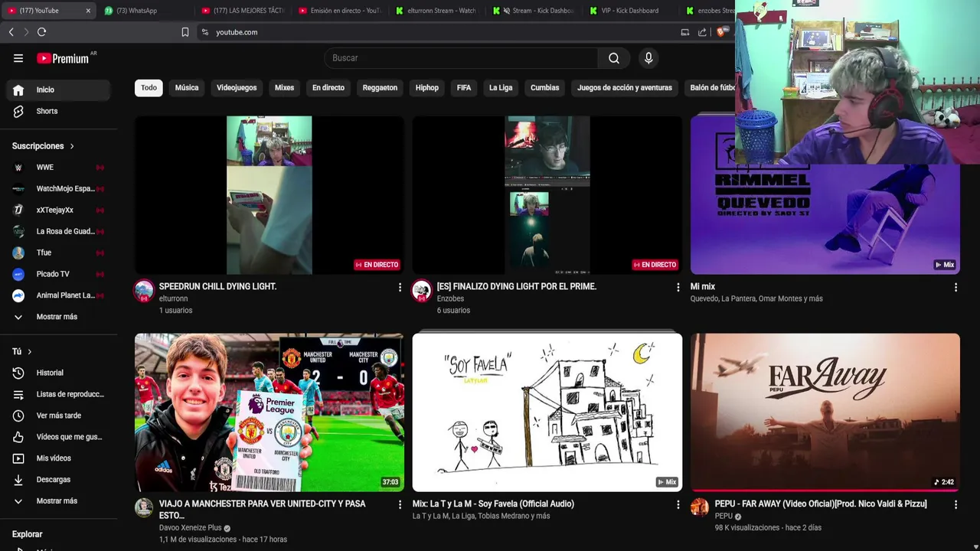This screenshot has width=980, height=551.
Task: Switch to Stream - Kick Dashboard tab
Action: [x=535, y=11]
